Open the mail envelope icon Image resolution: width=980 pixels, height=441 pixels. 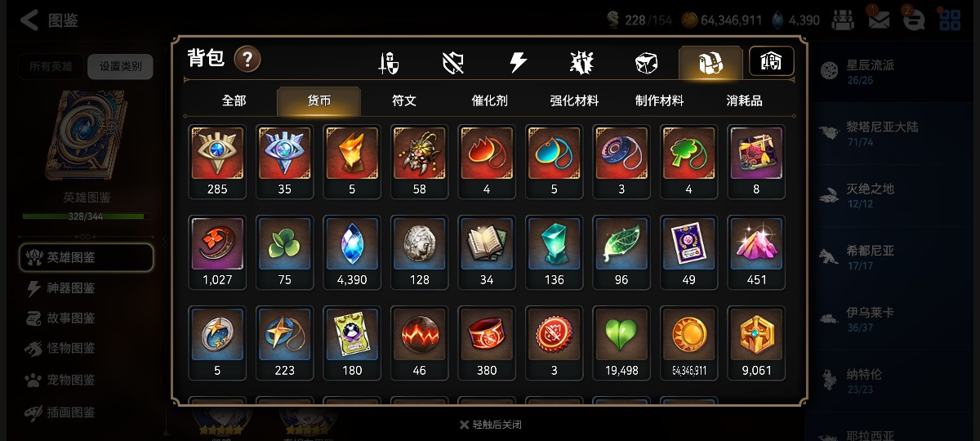click(879, 20)
